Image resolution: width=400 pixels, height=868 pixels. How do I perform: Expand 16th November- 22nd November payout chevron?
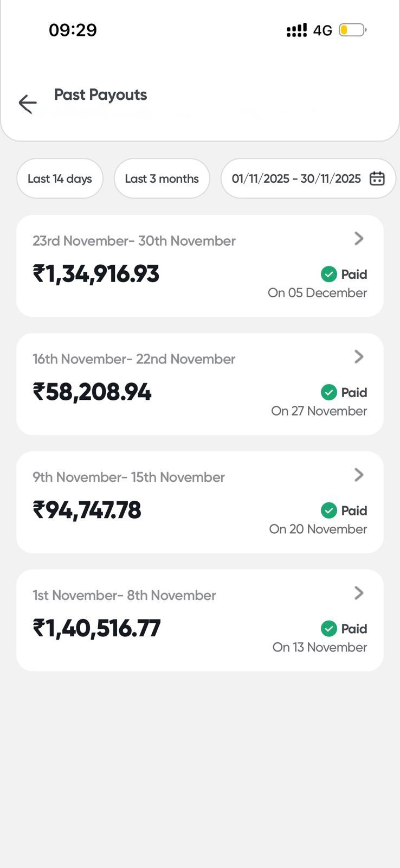[359, 356]
